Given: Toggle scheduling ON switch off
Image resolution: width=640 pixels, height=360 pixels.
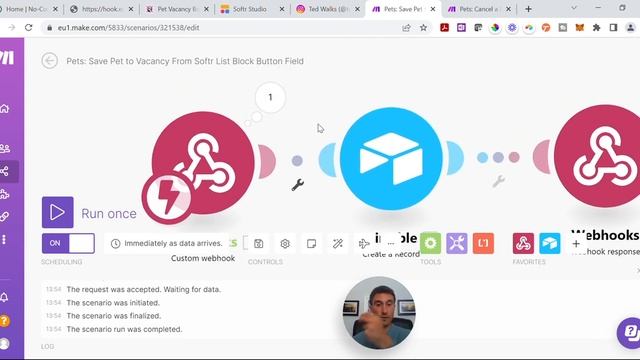Looking at the screenshot, I should [x=68, y=243].
